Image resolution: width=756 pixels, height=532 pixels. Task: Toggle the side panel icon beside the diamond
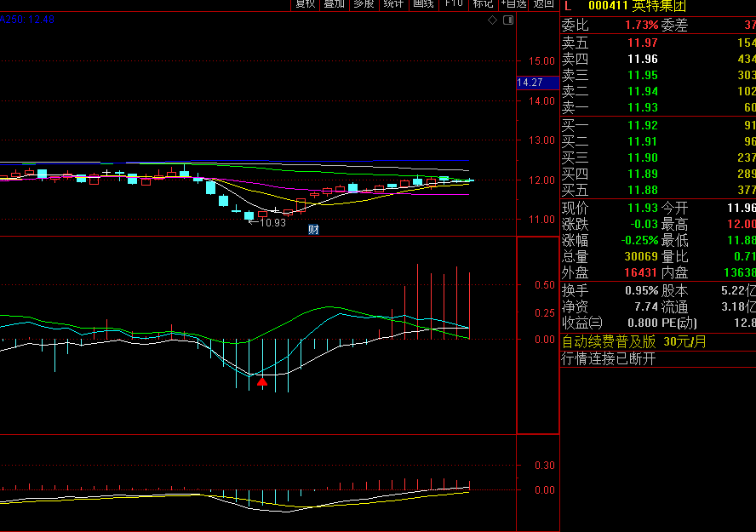click(508, 20)
